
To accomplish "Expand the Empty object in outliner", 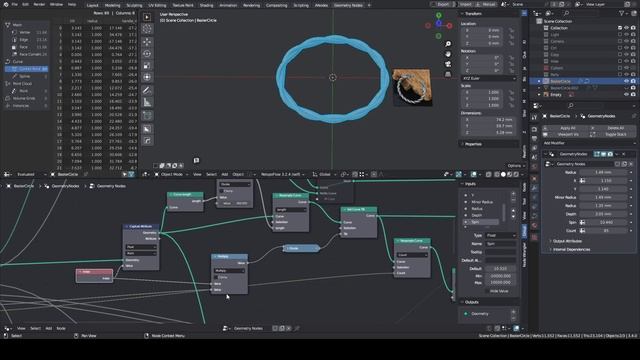I will tap(539, 95).
